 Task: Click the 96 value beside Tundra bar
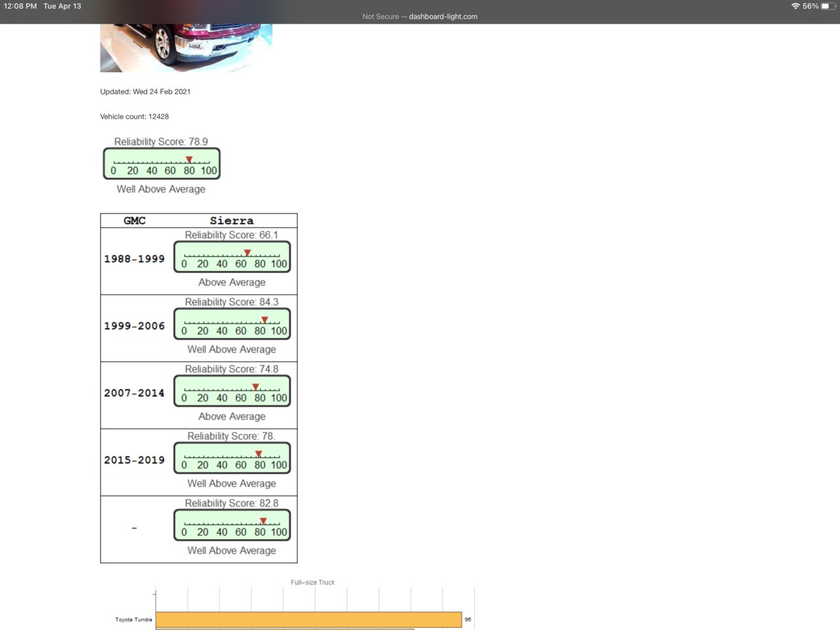point(468,619)
